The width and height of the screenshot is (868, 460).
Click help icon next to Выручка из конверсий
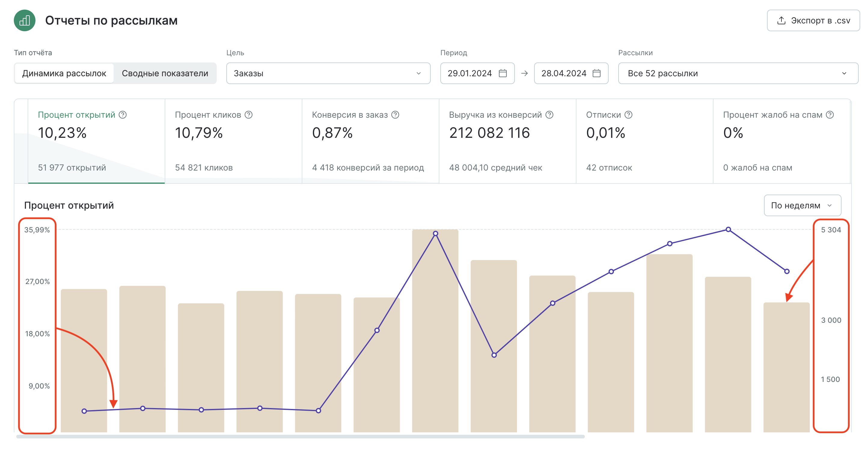tap(549, 115)
